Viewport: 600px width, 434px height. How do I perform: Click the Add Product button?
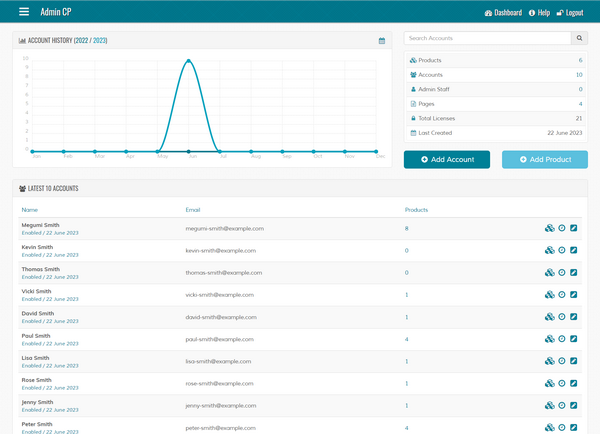(545, 159)
